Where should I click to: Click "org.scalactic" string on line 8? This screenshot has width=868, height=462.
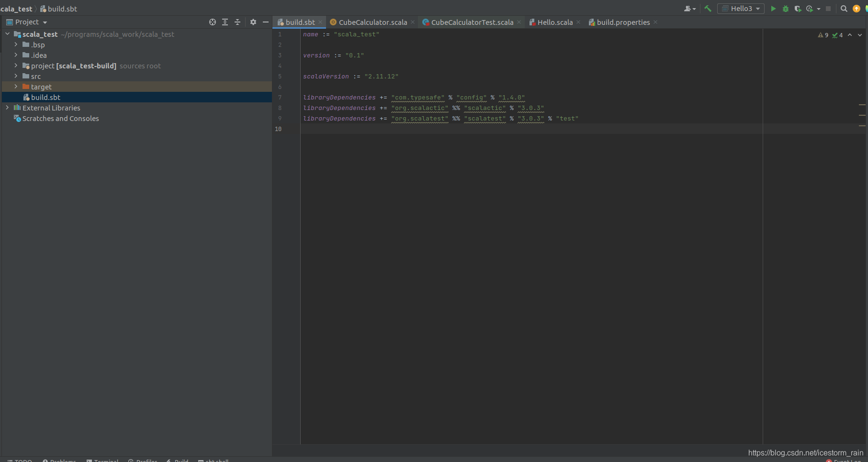click(x=419, y=108)
